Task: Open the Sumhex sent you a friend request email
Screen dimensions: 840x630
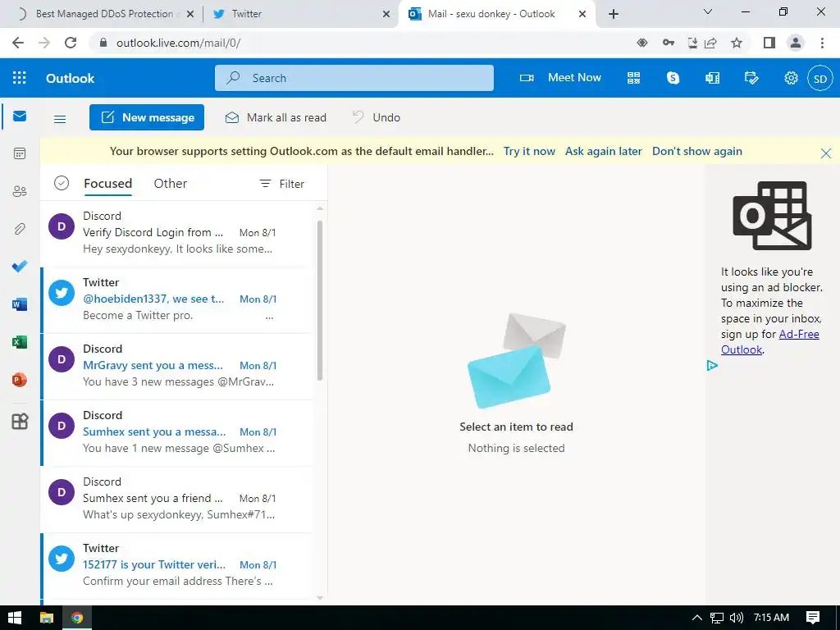Action: [177, 498]
